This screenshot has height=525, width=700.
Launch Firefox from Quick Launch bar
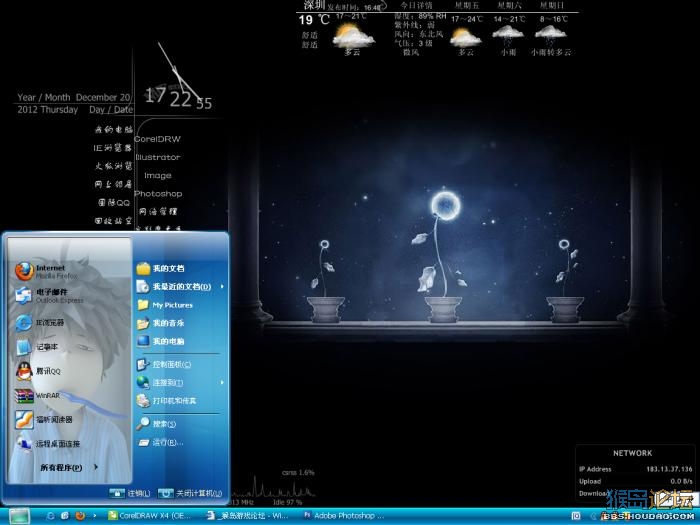click(x=80, y=516)
